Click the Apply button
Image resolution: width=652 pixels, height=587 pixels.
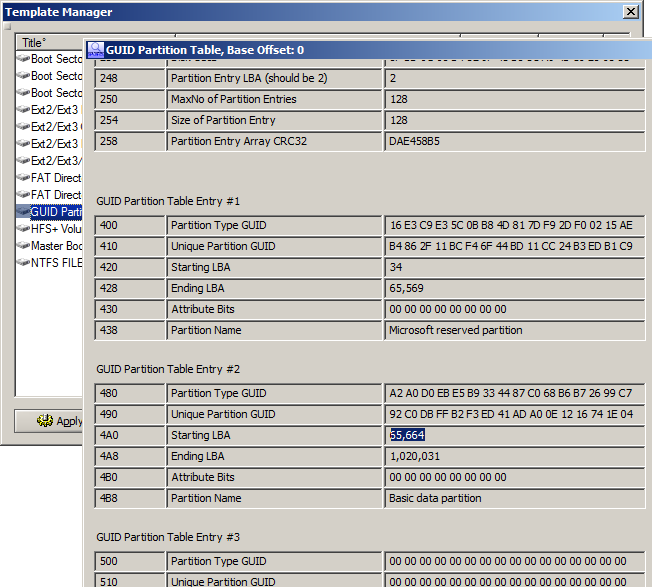point(49,421)
